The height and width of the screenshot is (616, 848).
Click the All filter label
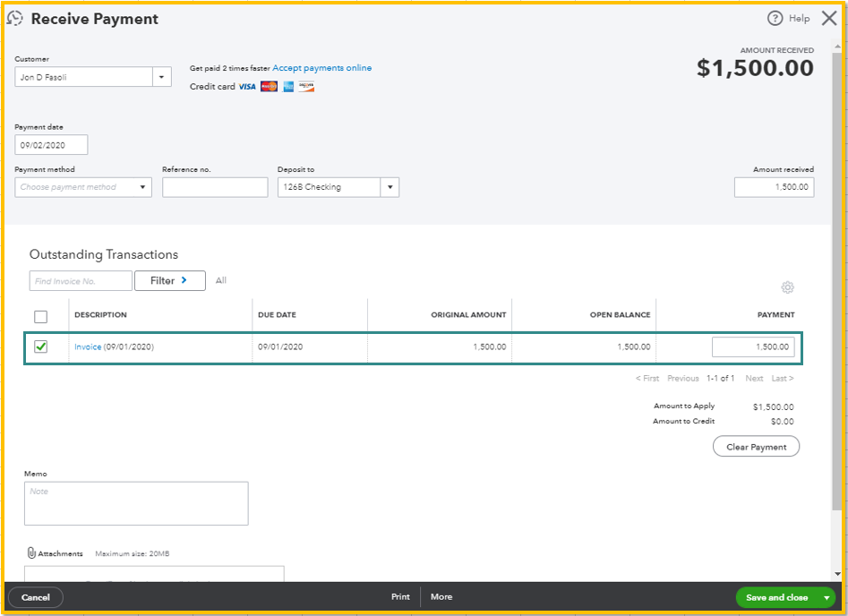coord(220,280)
